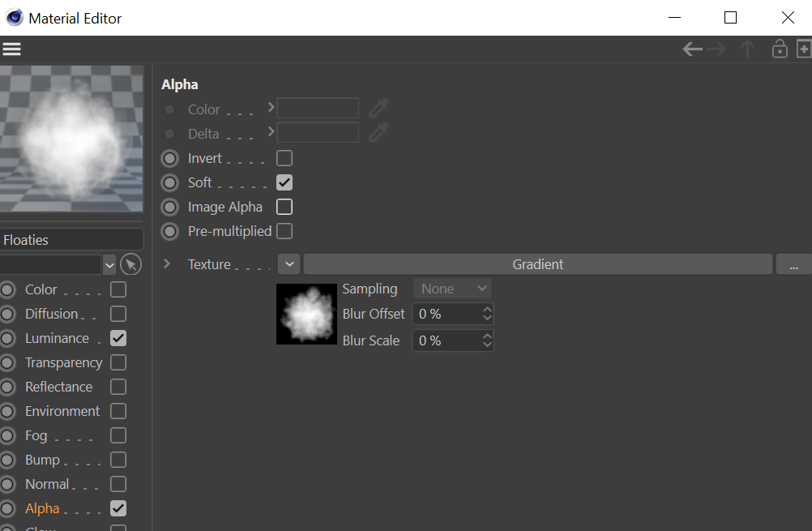Uncheck the Soft checkbox
This screenshot has height=531, width=812.
point(284,182)
